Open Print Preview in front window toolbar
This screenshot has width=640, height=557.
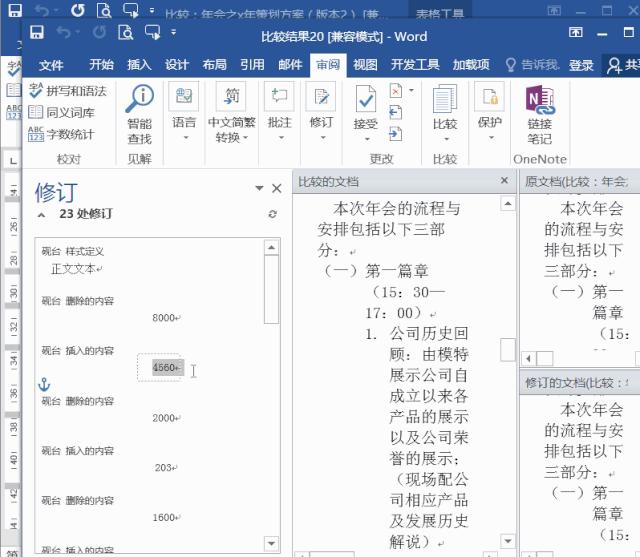[125, 32]
